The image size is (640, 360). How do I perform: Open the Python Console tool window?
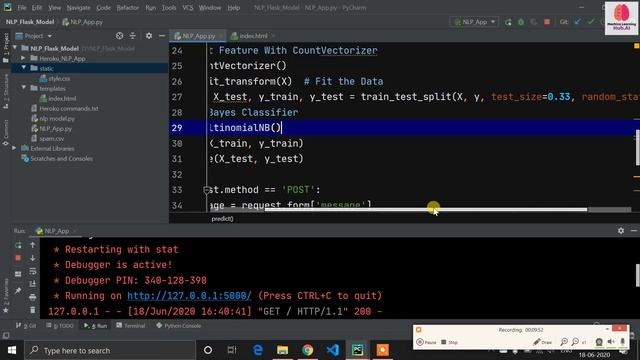pyautogui.click(x=179, y=326)
